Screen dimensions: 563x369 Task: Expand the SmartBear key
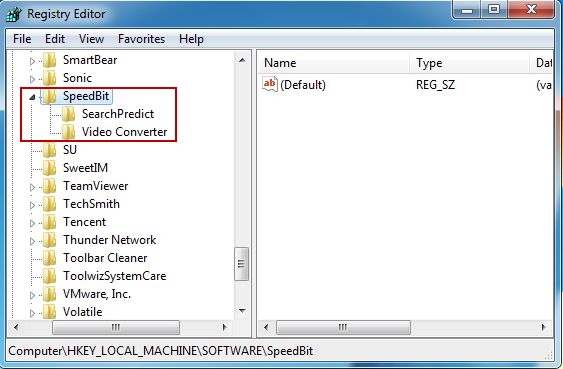pyautogui.click(x=32, y=61)
